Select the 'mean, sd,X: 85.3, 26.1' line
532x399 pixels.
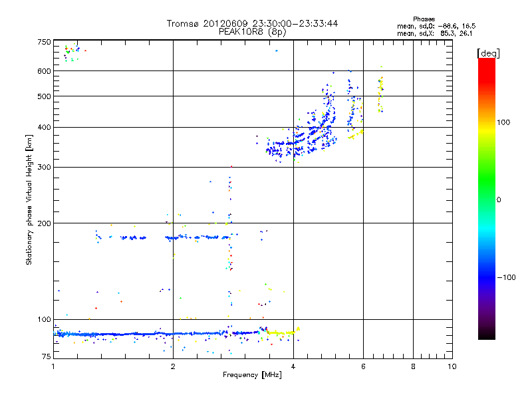[435, 33]
